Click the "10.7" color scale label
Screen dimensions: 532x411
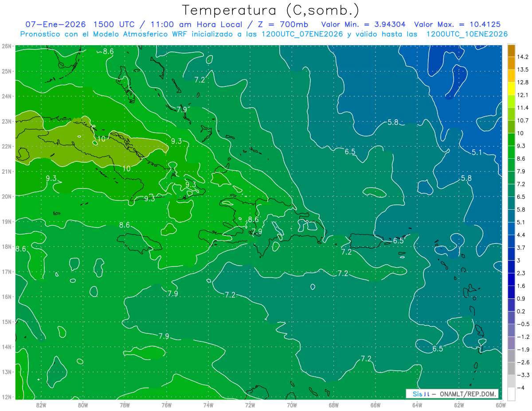(523, 121)
